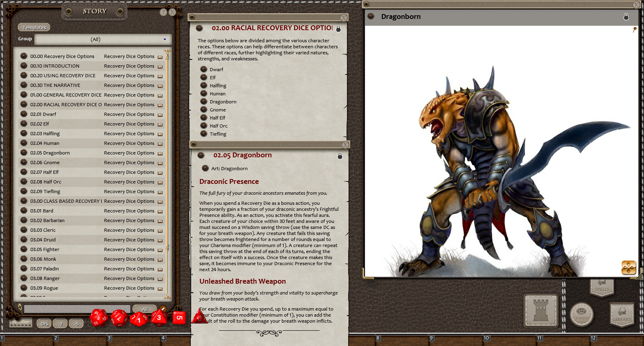The width and height of the screenshot is (644, 346).
Task: Open the Dragonborn link in racial list
Action: tap(223, 102)
